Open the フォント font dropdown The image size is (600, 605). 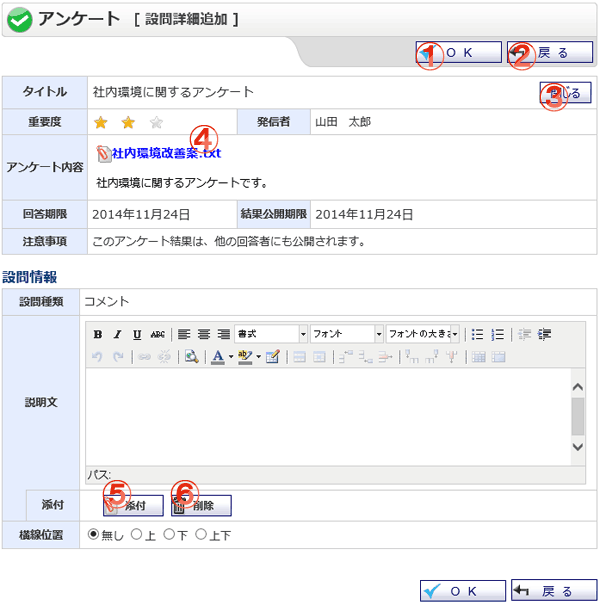(347, 334)
